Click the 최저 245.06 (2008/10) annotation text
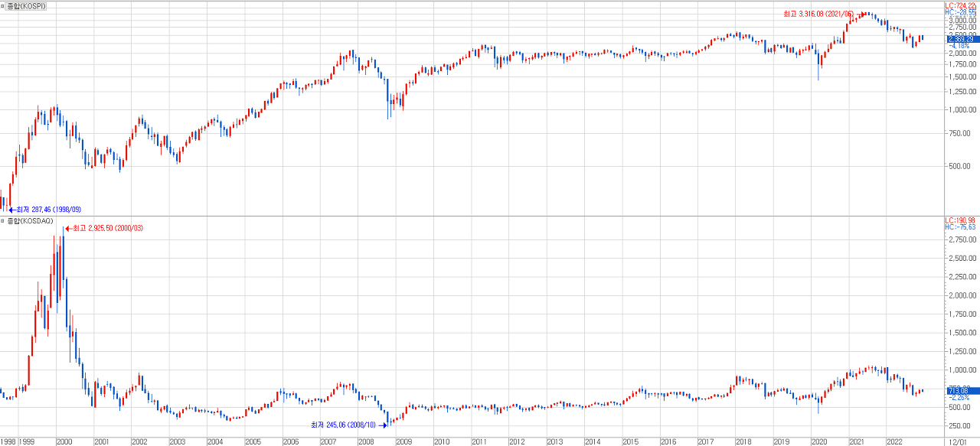The width and height of the screenshot is (980, 446). (x=343, y=425)
